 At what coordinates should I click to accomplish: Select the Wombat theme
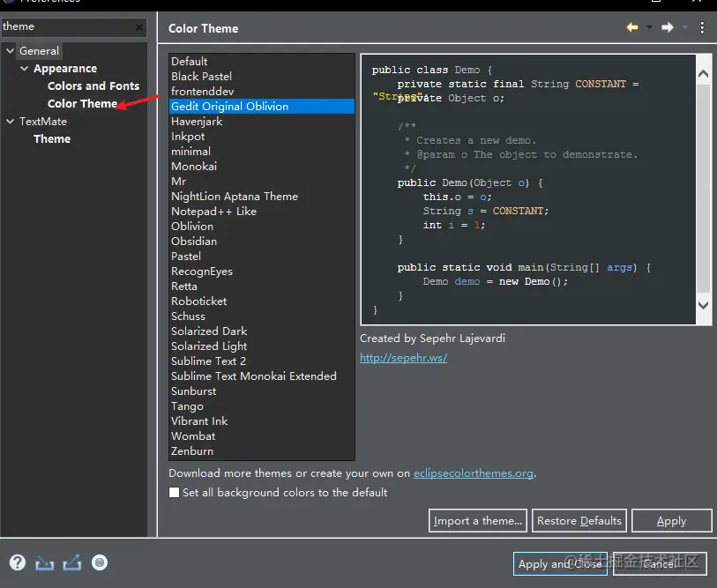coord(262,436)
